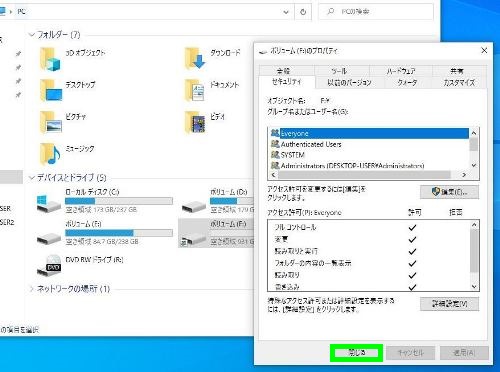Viewport: 500px width, 372px height.
Task: Click the 適用(A) button
Action: coord(464,353)
